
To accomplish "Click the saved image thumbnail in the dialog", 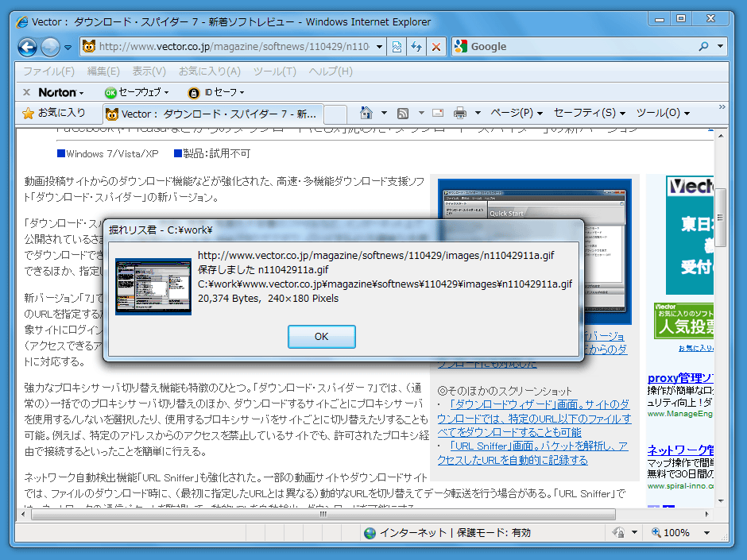I will coord(153,287).
